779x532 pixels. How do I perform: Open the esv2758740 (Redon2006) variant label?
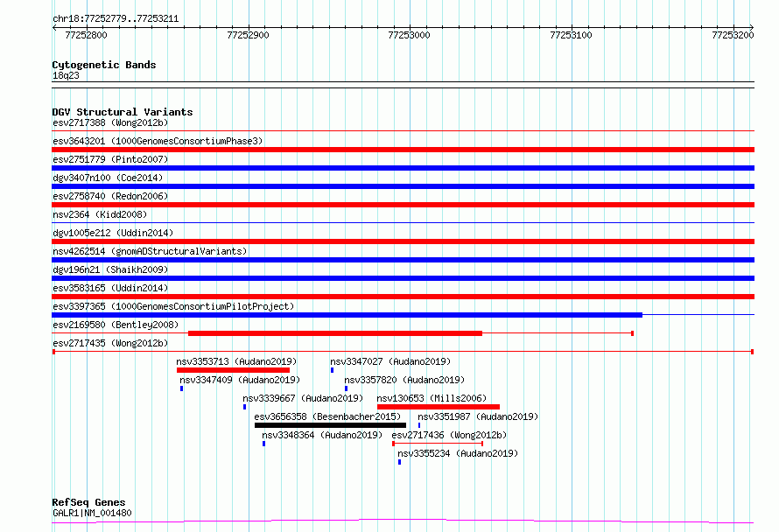pyautogui.click(x=110, y=196)
